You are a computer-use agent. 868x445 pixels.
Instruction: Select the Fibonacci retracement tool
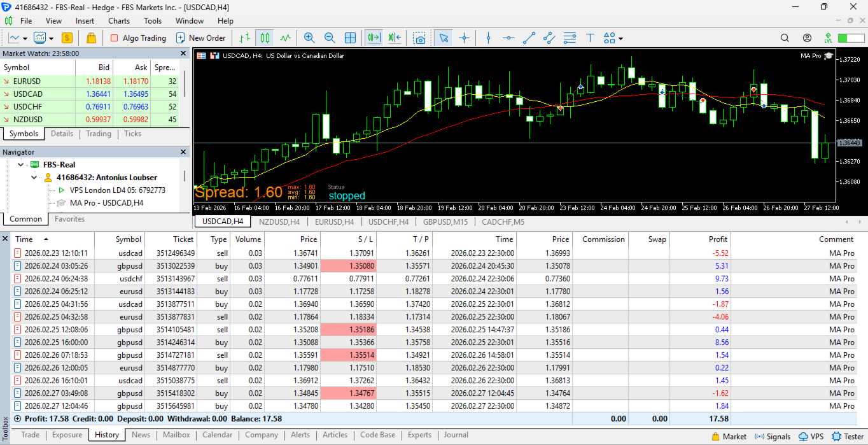(x=570, y=38)
